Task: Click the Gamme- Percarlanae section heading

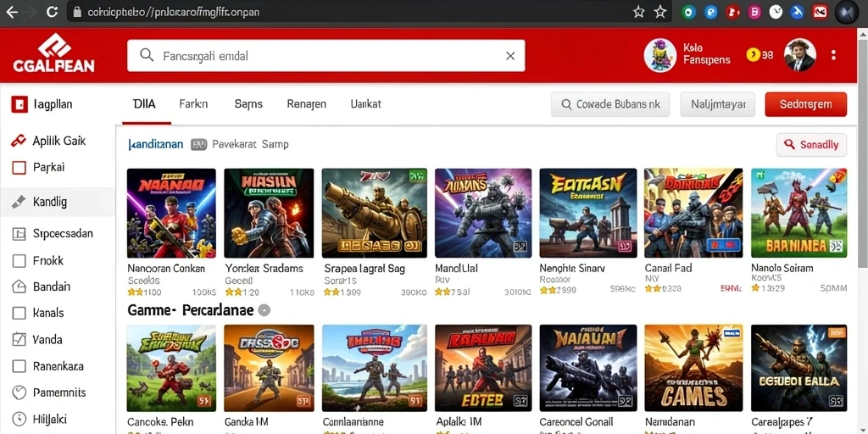Action: point(191,310)
